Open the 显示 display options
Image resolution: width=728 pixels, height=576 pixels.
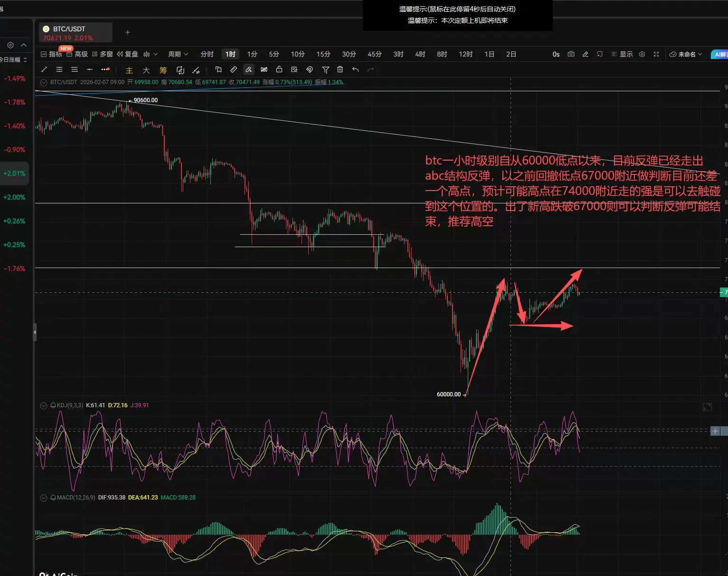[622, 54]
